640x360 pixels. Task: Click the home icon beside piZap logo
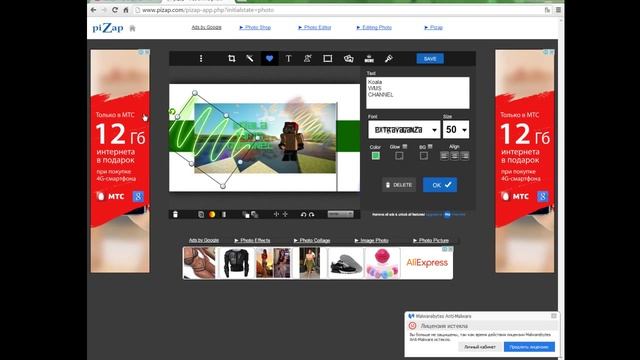(132, 28)
